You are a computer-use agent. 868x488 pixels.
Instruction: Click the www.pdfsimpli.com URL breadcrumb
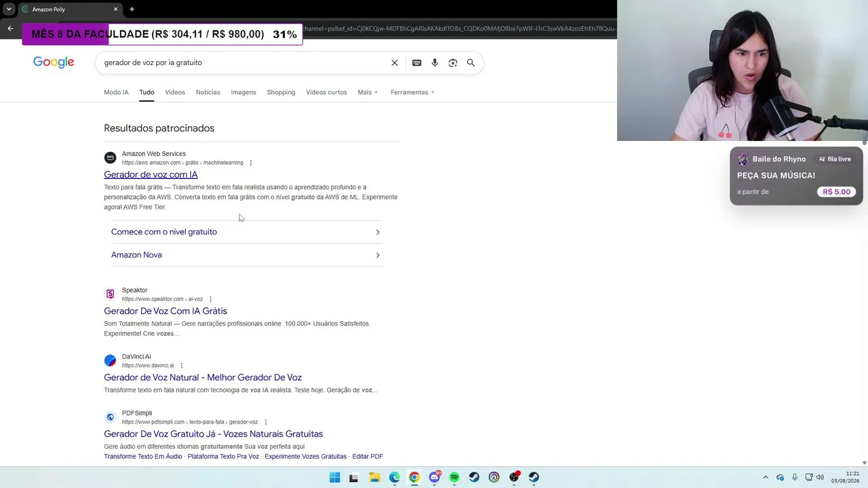click(x=190, y=422)
